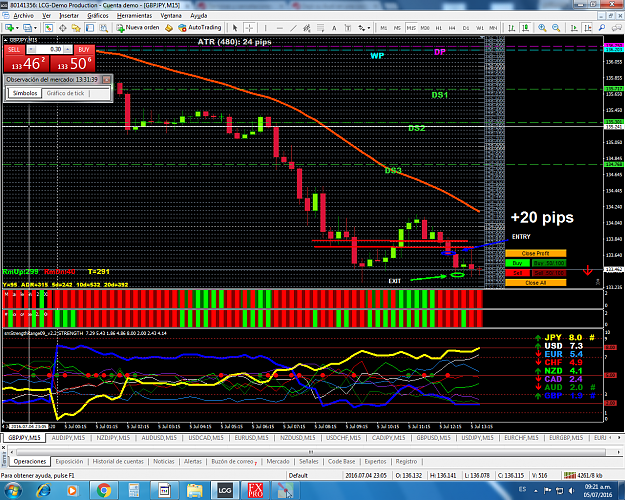Open the MetaEditor book icon
This screenshot has height=500, width=625.
169,28
